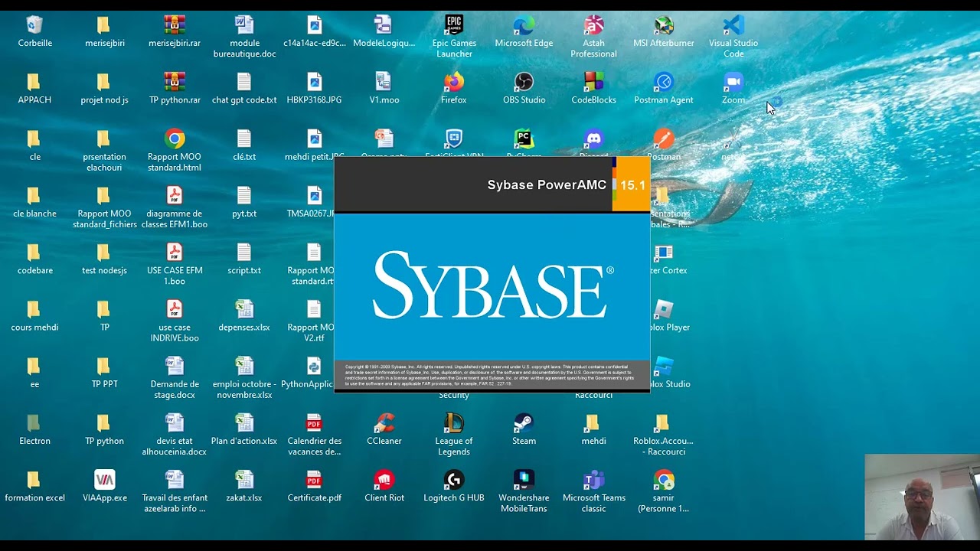
Task: Select use case INDRIVE.boo file
Action: coord(175,321)
